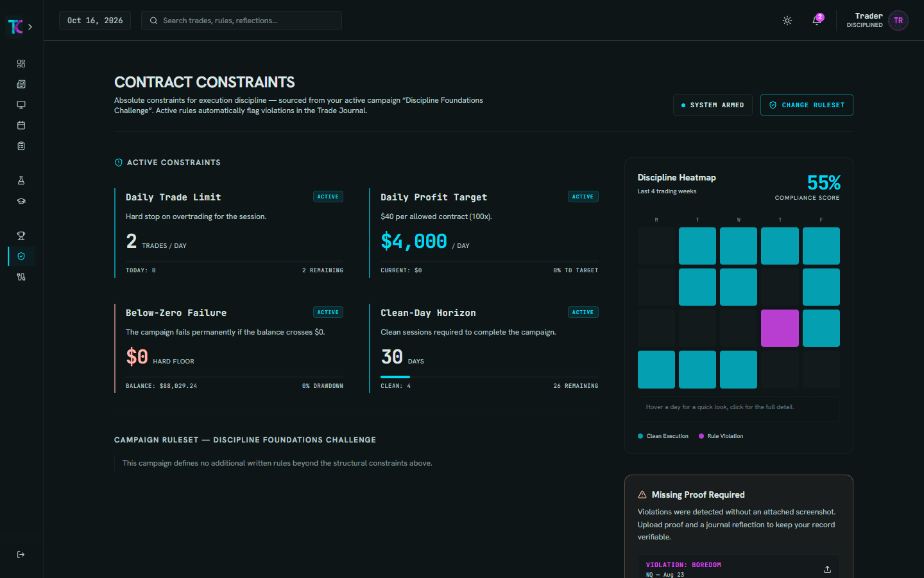Click the Clean Execution legend entry
Screen dimensions: 924x578
point(663,436)
